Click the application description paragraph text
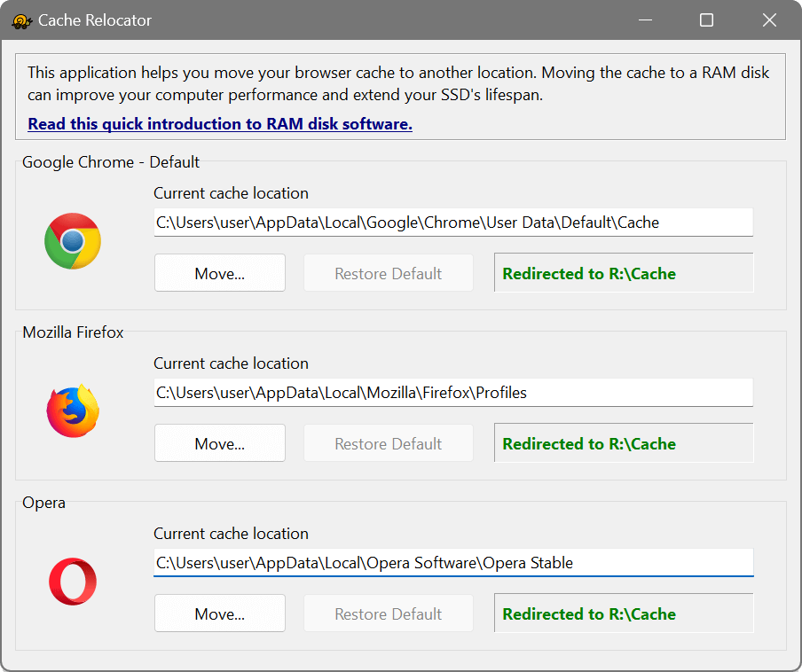The width and height of the screenshot is (802, 672). point(398,84)
